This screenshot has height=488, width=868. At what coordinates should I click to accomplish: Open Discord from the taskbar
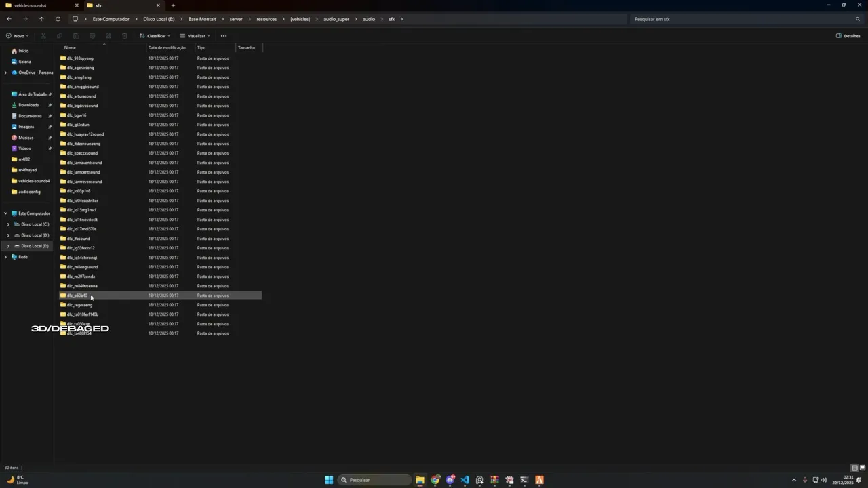pos(450,480)
